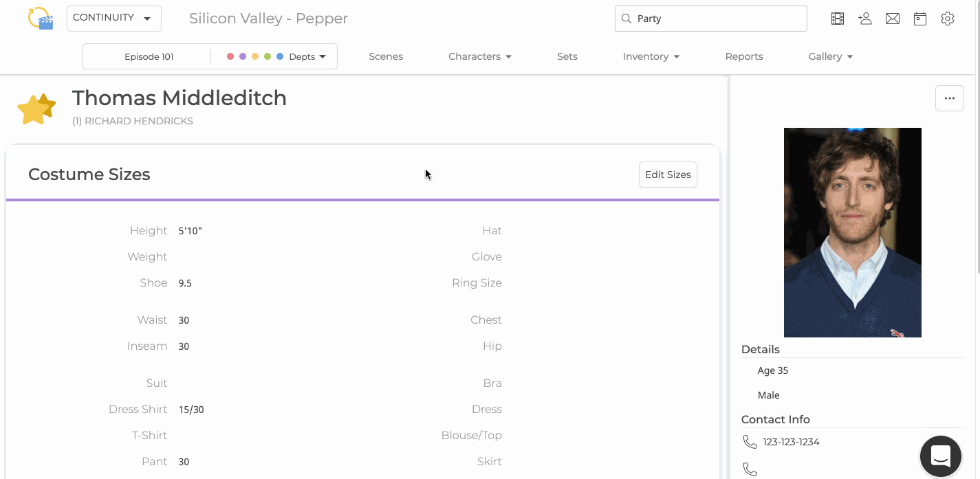980x479 pixels.
Task: Click the Contact Info heading
Action: 776,419
